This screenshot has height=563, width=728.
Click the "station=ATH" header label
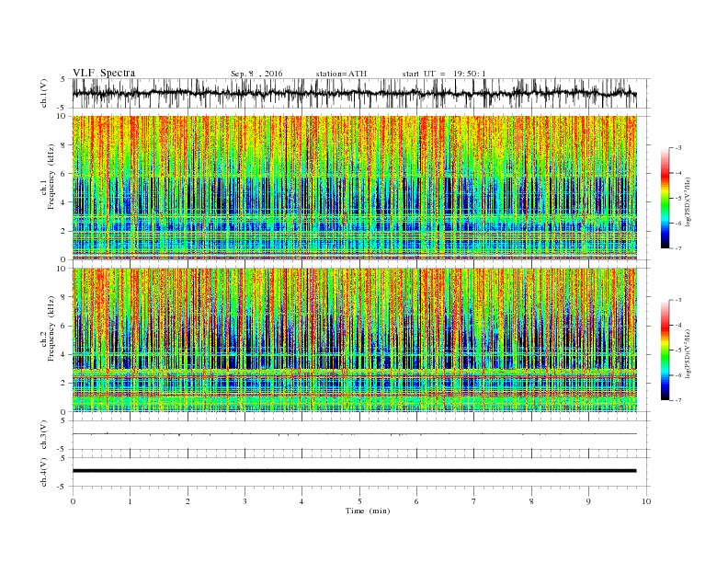[341, 74]
